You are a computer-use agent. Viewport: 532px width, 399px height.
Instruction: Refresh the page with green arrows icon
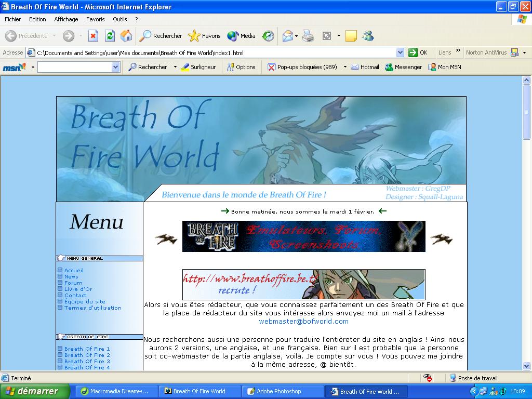click(110, 36)
